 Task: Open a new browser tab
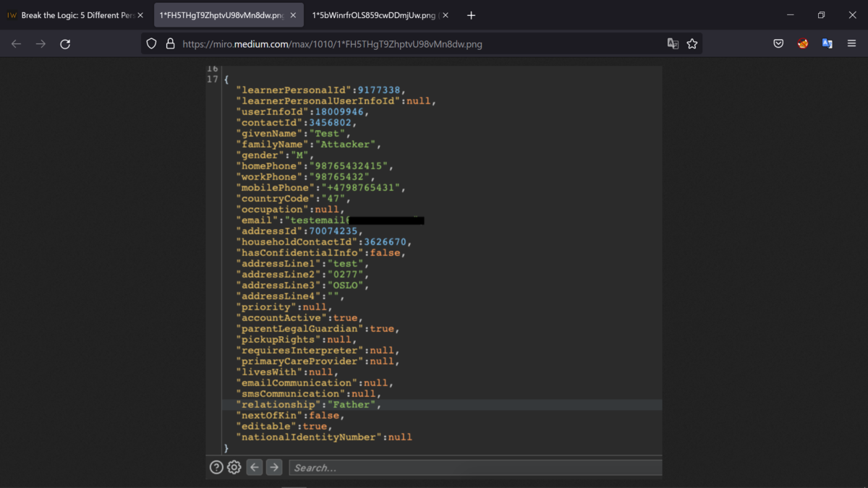tap(471, 15)
